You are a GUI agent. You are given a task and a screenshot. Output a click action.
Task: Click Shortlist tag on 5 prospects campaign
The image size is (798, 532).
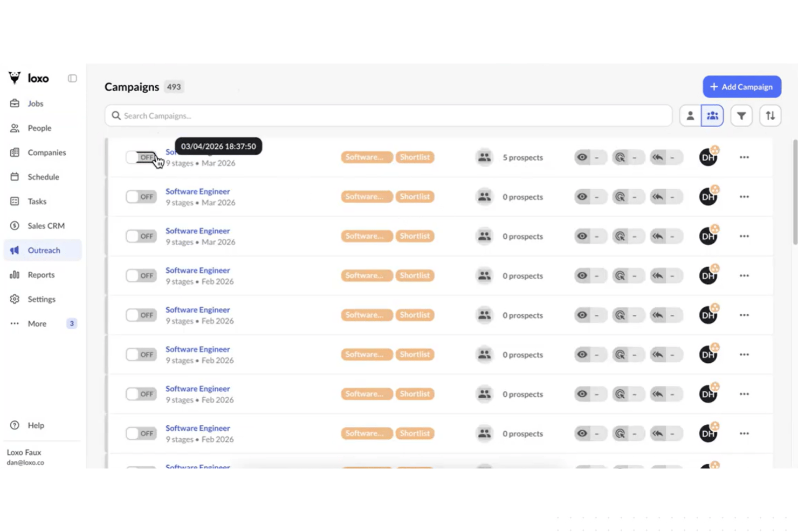click(x=415, y=157)
